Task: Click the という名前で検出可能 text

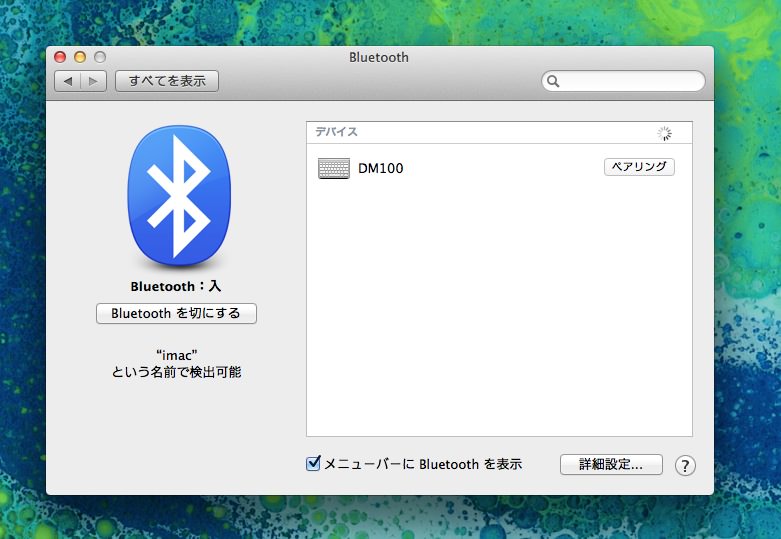Action: (x=176, y=372)
